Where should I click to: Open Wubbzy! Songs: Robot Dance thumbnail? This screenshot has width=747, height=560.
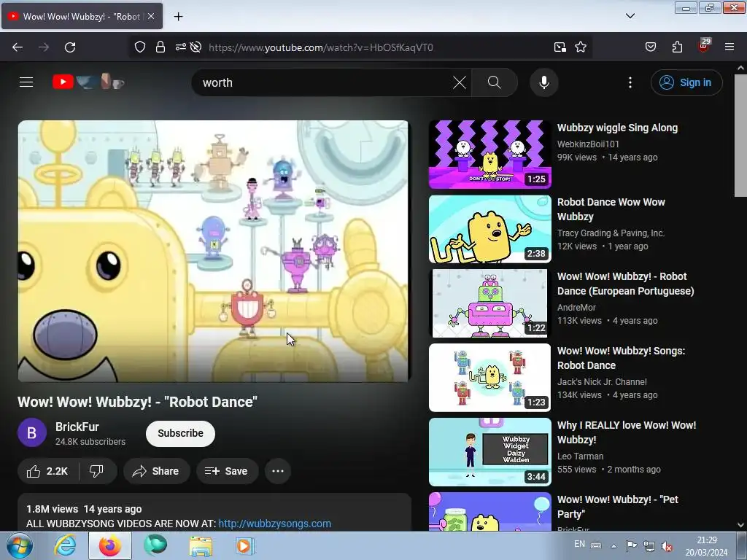coord(490,378)
